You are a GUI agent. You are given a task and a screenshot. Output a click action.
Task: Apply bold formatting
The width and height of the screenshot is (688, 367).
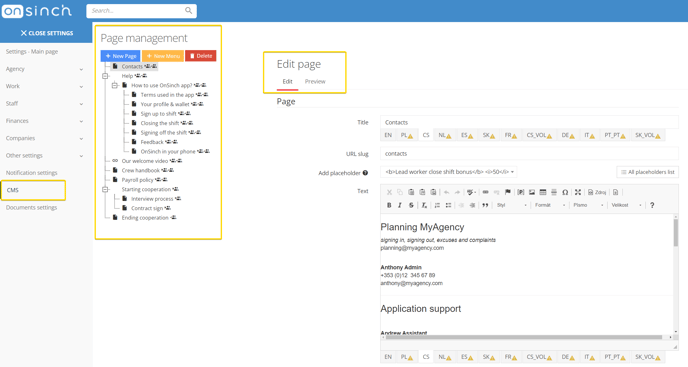389,205
